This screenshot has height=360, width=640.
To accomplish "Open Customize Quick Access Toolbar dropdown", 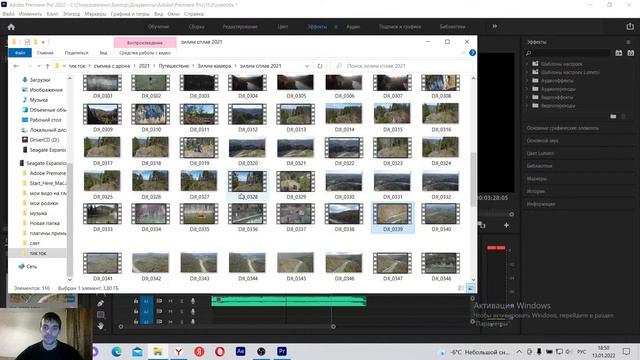I will [x=43, y=42].
